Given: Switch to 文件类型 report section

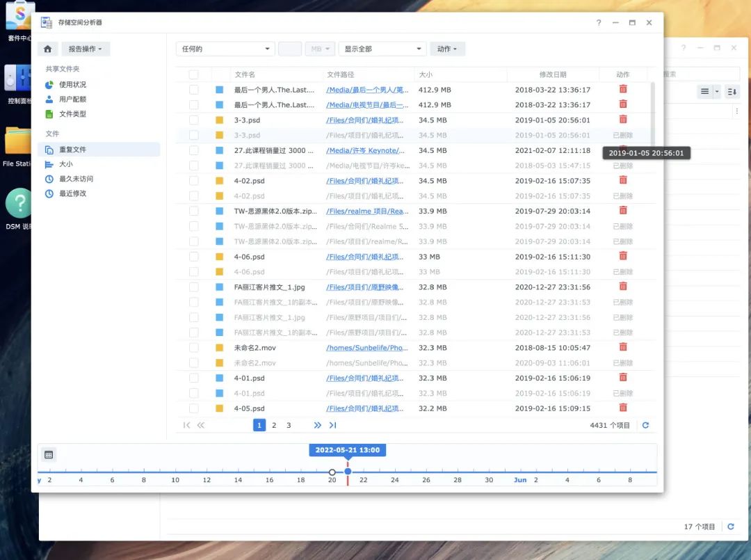Looking at the screenshot, I should click(x=73, y=114).
